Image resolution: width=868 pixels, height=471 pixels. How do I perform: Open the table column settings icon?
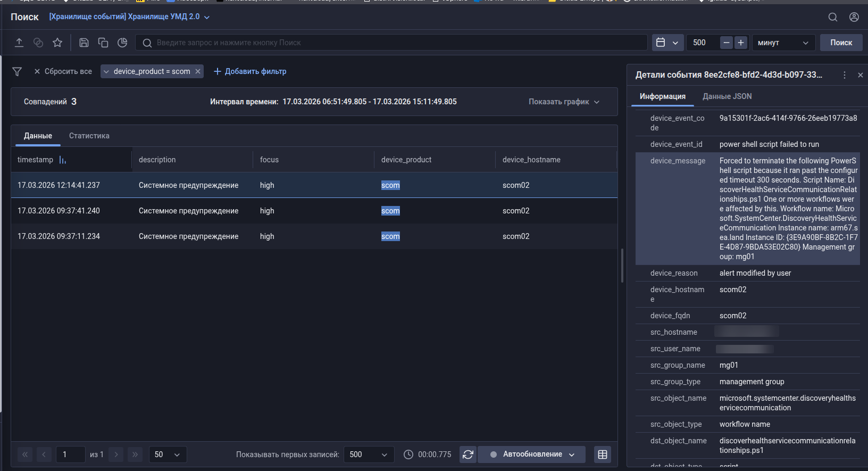tap(603, 455)
